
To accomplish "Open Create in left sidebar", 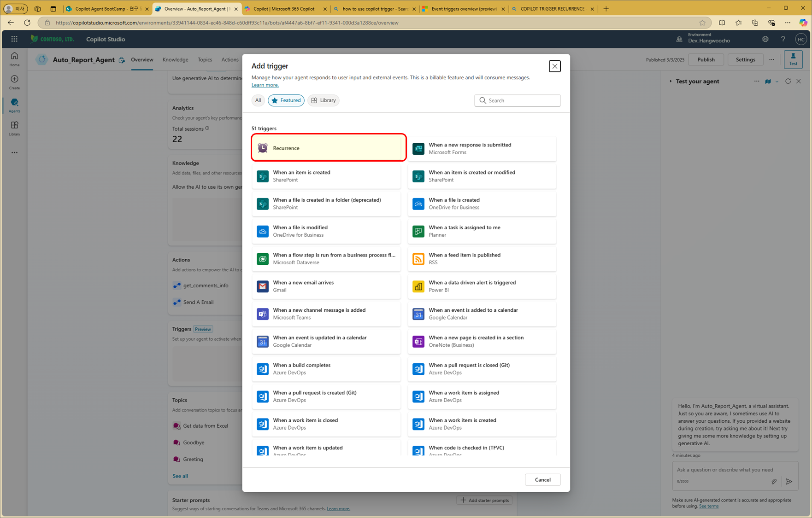I will coord(14,82).
